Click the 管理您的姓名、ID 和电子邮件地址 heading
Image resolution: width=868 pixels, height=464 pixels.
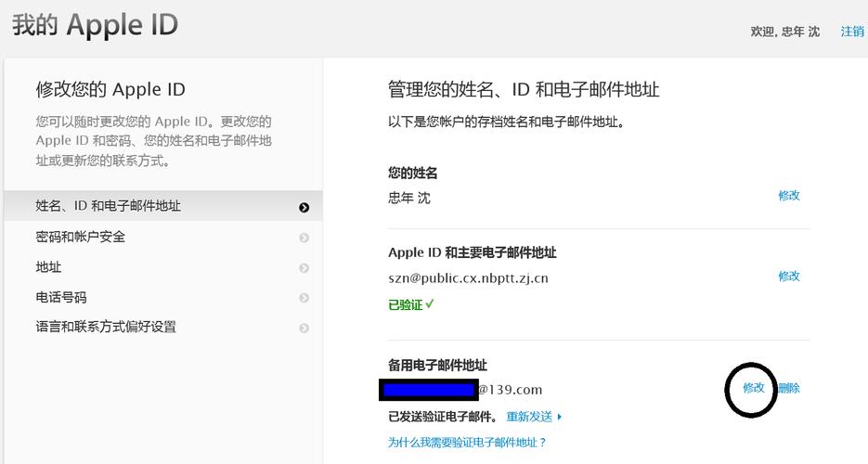pos(524,90)
